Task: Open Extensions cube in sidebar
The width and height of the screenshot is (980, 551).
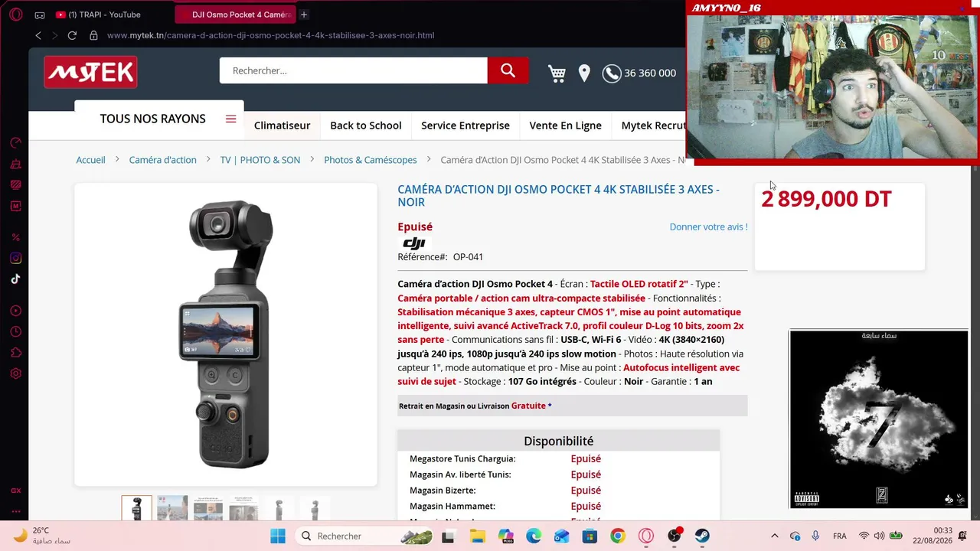Action: click(x=15, y=353)
